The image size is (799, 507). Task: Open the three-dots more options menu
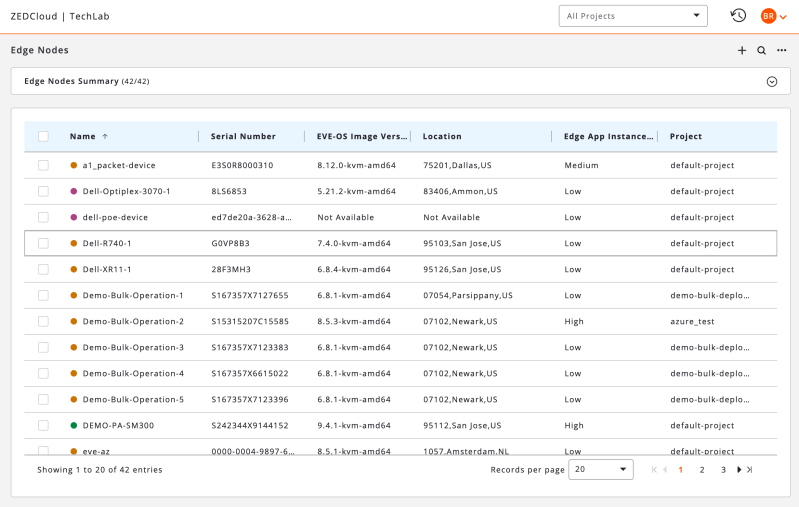point(782,50)
